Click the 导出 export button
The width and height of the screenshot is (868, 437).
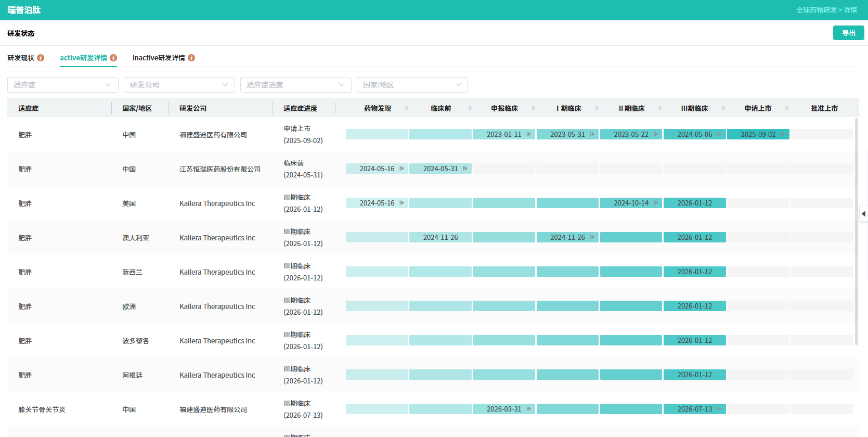(849, 33)
